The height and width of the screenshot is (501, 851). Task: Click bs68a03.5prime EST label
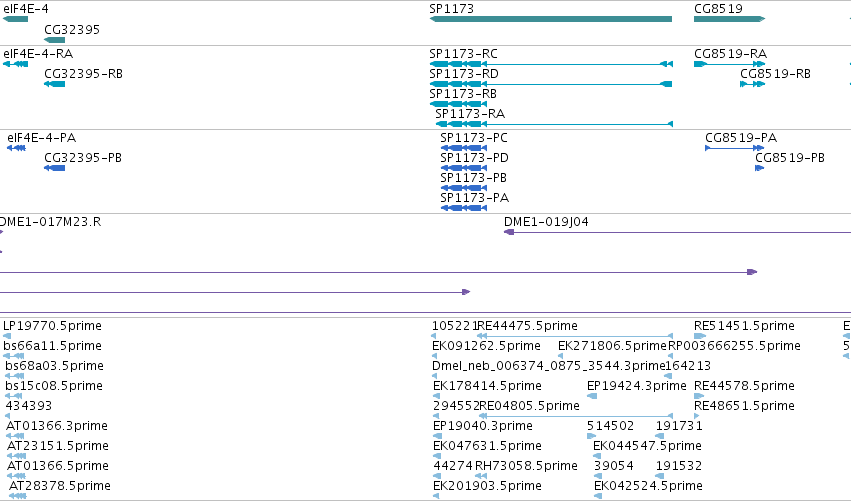point(54,366)
